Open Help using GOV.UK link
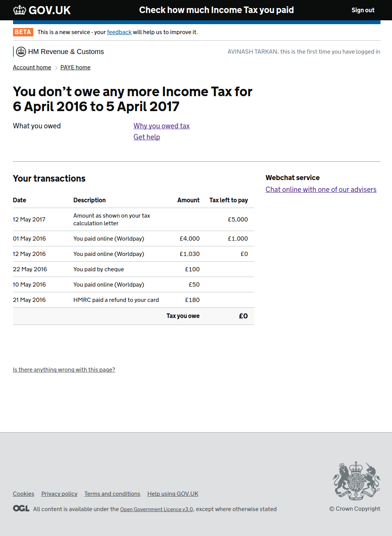The height and width of the screenshot is (536, 392). tap(173, 494)
